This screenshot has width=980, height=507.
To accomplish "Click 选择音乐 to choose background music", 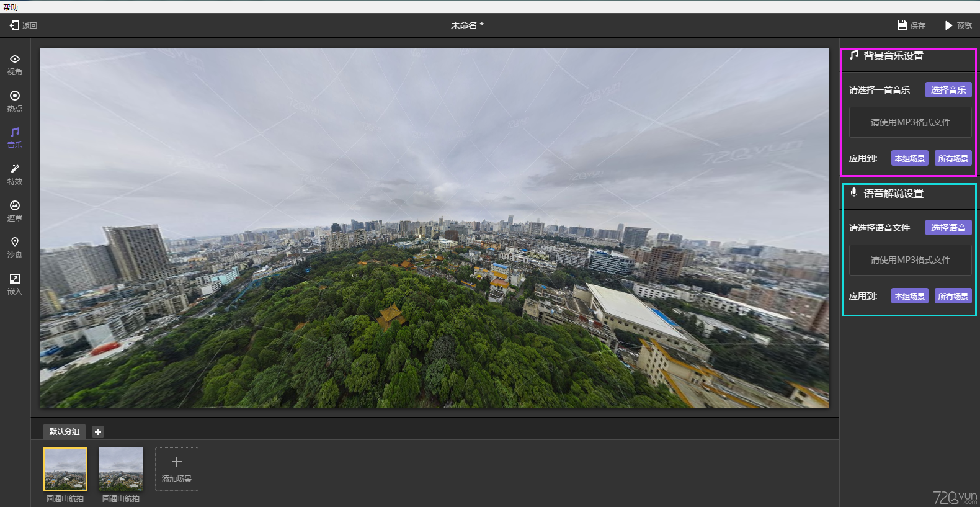I will point(948,90).
